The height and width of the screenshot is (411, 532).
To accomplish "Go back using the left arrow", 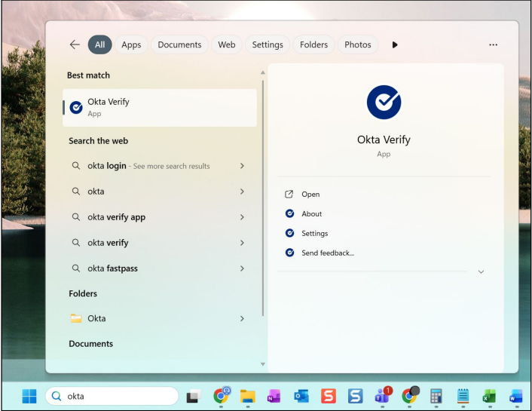I will tap(75, 44).
